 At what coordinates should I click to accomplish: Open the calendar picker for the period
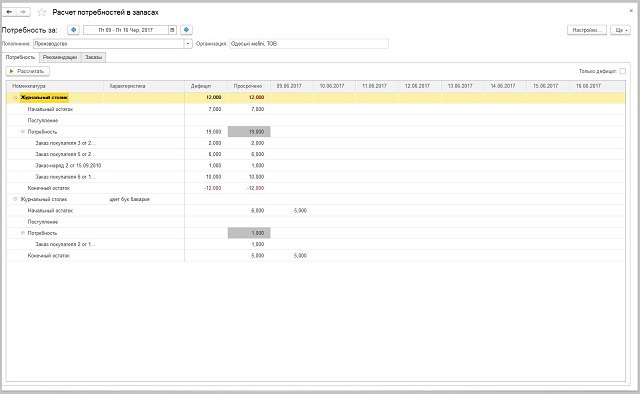[x=172, y=30]
